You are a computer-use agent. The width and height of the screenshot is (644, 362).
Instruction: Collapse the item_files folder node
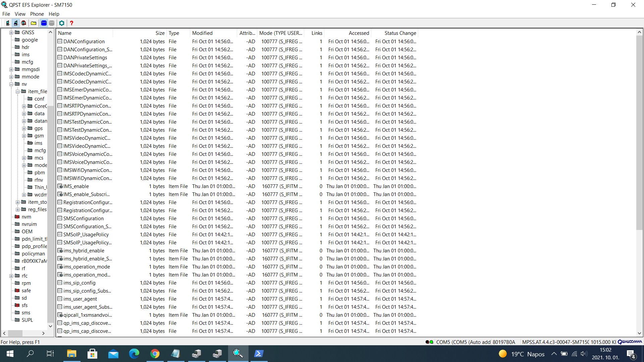click(x=17, y=92)
